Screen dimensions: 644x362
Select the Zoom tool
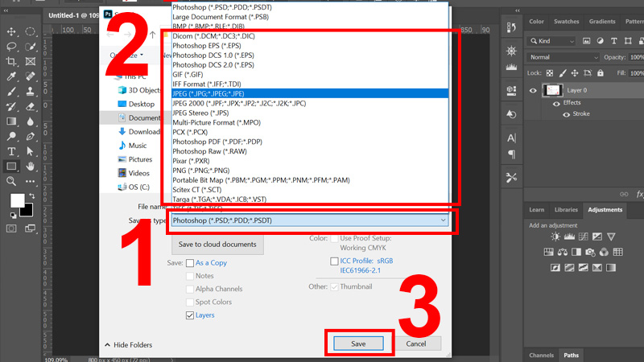(x=11, y=181)
